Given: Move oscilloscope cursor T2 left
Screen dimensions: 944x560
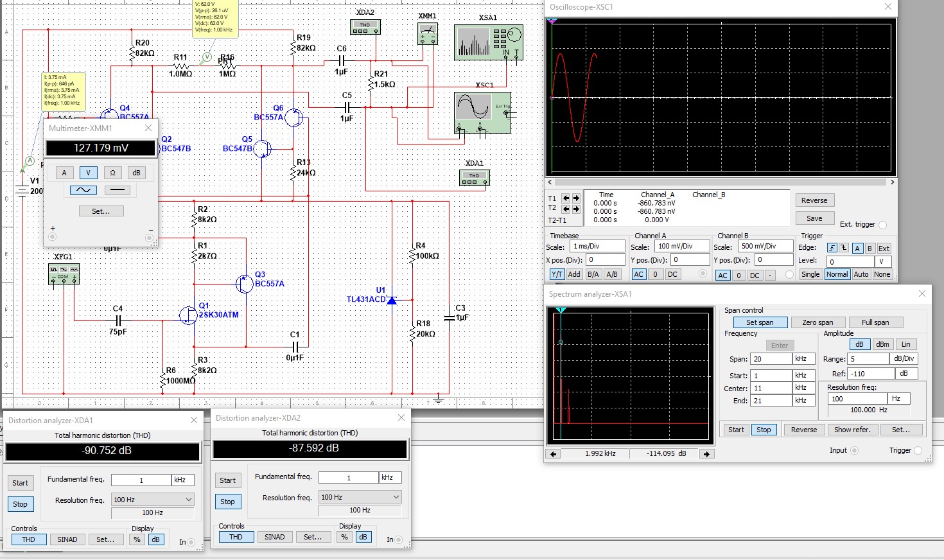Looking at the screenshot, I should tap(566, 209).
